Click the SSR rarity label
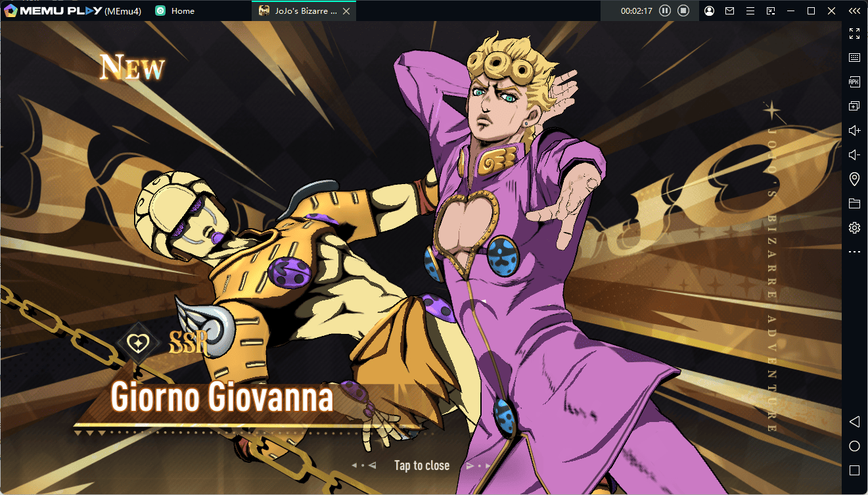Viewport: 868px width, 495px height. (x=189, y=342)
